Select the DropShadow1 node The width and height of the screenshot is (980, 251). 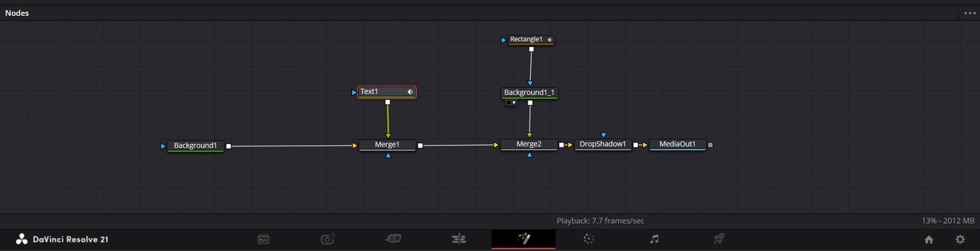[x=603, y=144]
